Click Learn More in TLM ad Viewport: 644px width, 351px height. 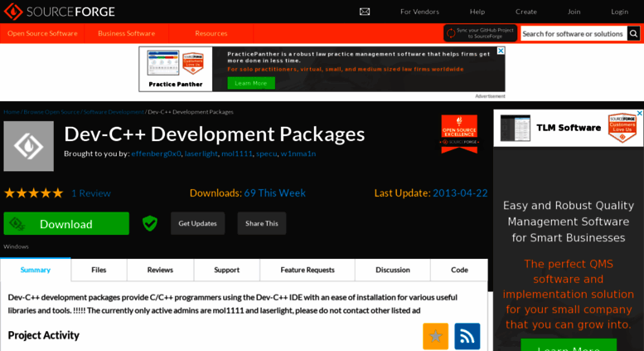[569, 346]
